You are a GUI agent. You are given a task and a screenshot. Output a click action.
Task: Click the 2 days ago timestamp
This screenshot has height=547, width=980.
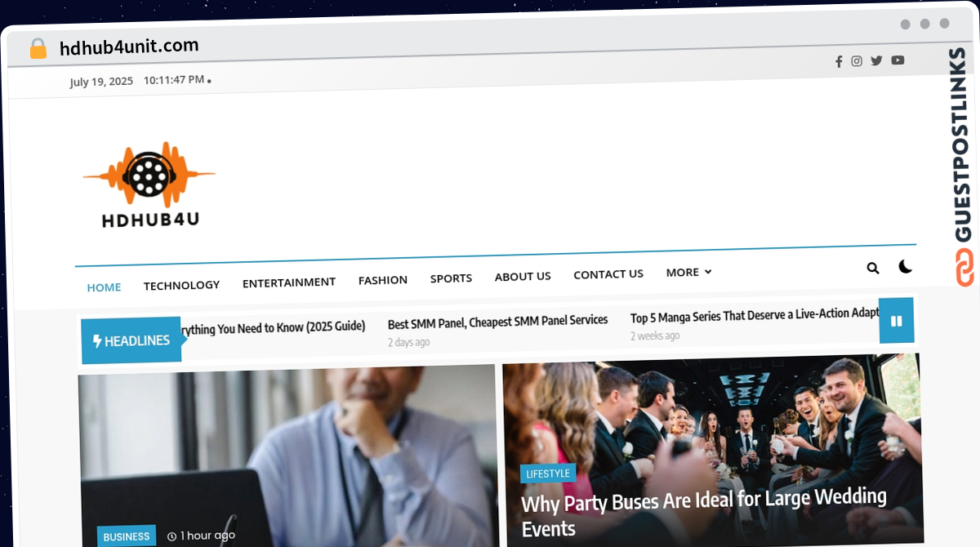click(x=409, y=342)
